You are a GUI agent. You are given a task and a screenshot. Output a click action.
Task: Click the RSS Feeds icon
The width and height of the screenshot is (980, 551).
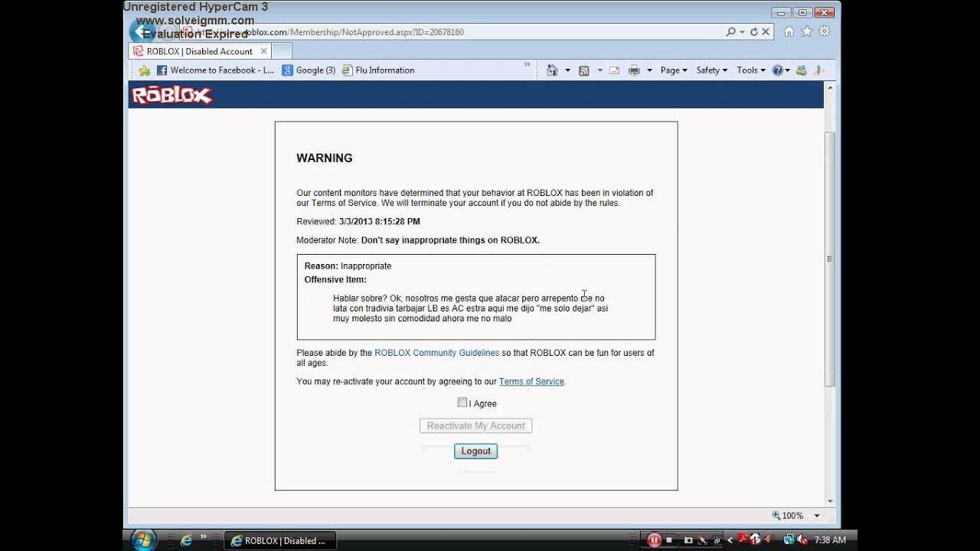coord(583,70)
